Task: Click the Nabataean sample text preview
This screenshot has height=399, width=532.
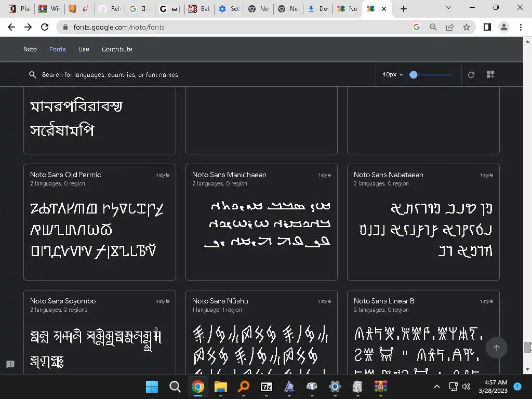Action: 426,230
